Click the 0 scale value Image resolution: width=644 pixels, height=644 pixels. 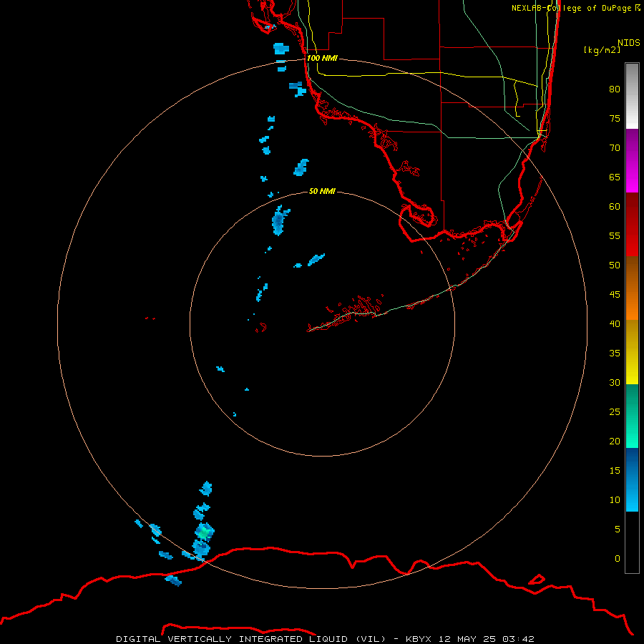point(618,559)
